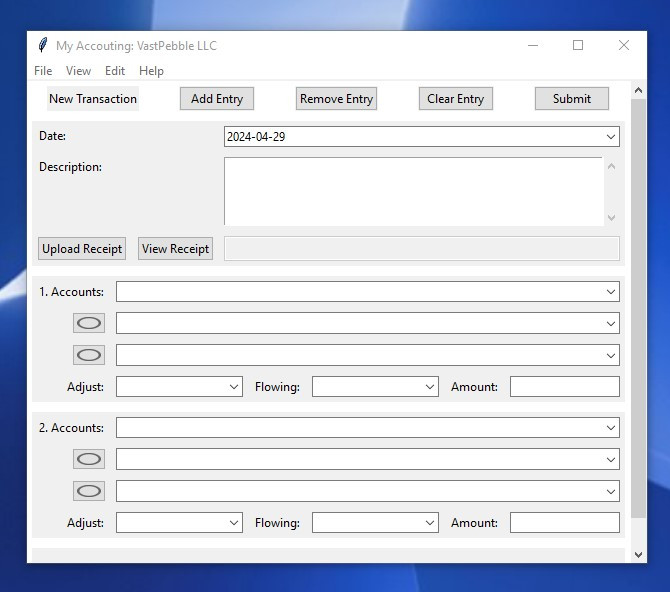Click inside the Description text box

point(412,191)
